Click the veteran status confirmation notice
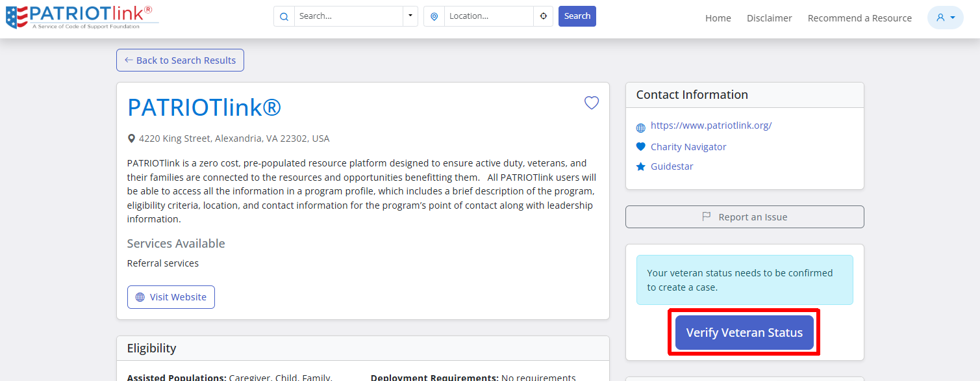 745,280
